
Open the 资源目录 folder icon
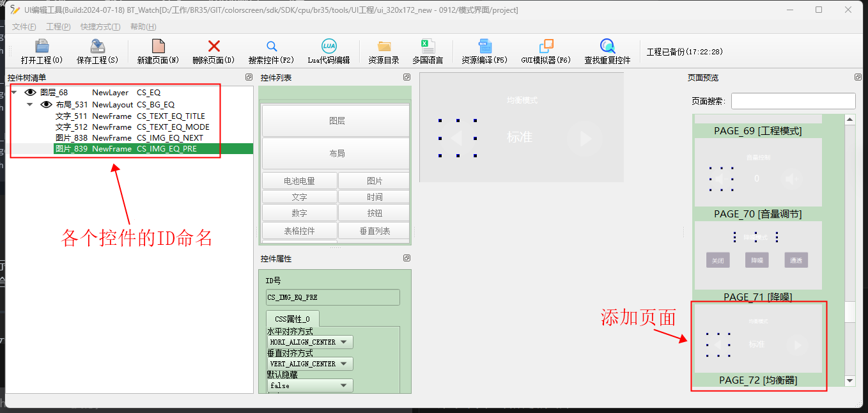pyautogui.click(x=384, y=47)
